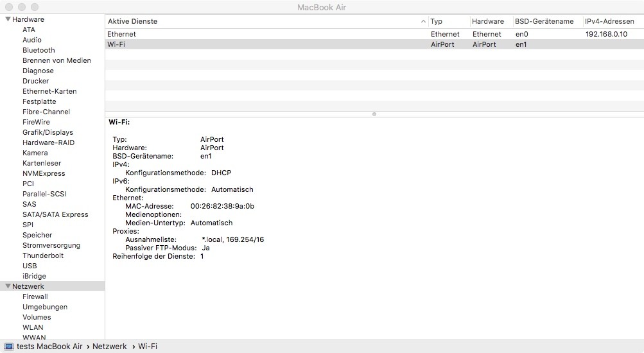
Task: Select the Netzwerk category row
Action: coord(52,286)
